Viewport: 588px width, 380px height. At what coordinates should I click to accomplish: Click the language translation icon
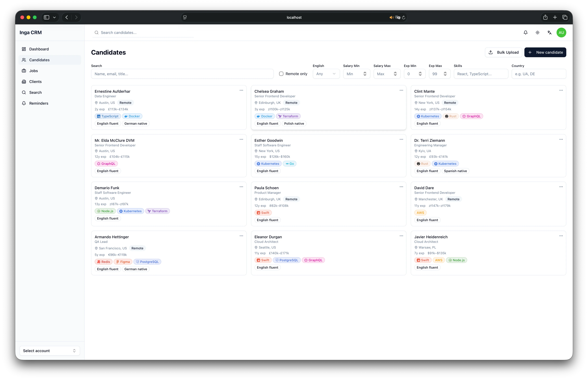[549, 32]
